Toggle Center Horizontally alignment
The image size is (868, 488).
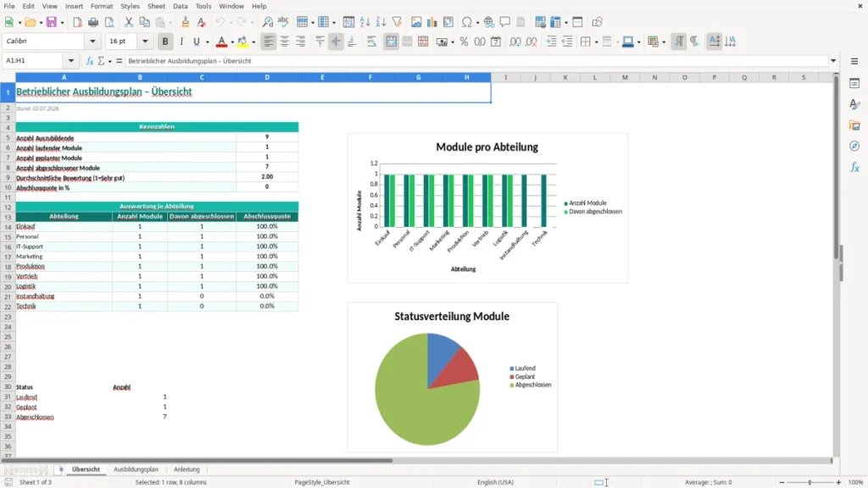[x=285, y=42]
